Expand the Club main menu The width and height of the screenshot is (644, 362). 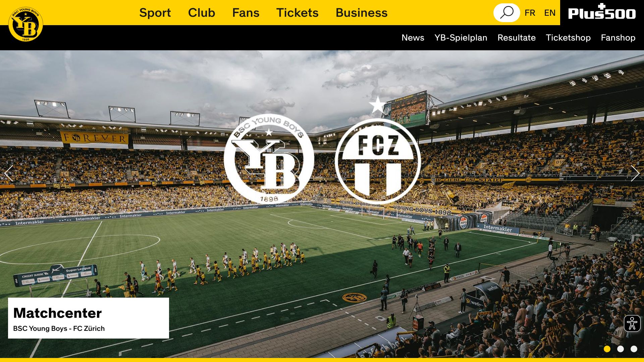click(202, 13)
